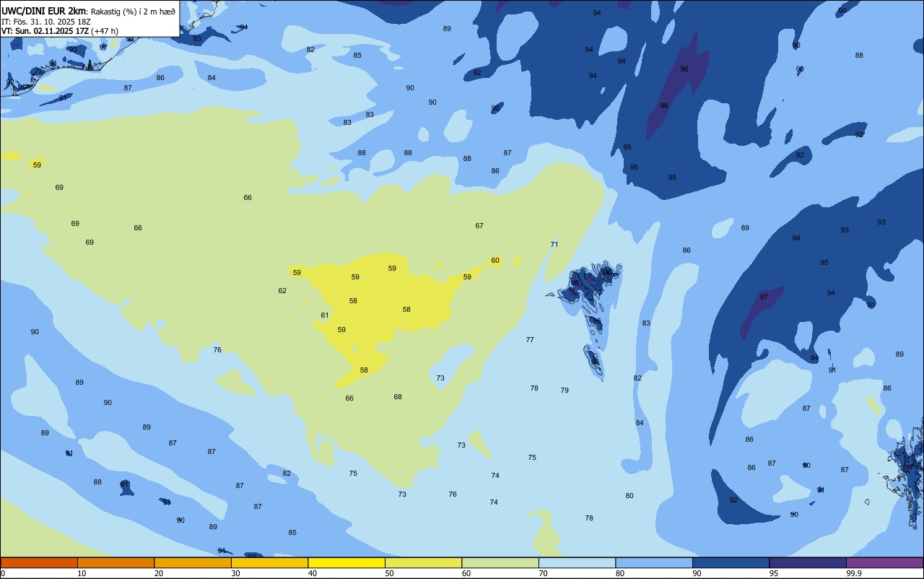
Task: Click the map value '79'
Action: click(x=565, y=391)
